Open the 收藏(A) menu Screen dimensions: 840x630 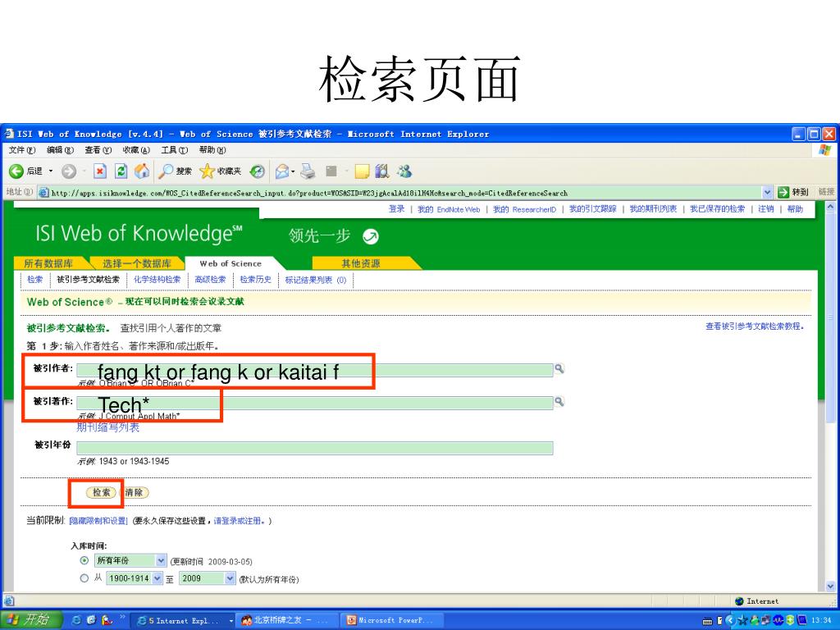click(x=136, y=150)
